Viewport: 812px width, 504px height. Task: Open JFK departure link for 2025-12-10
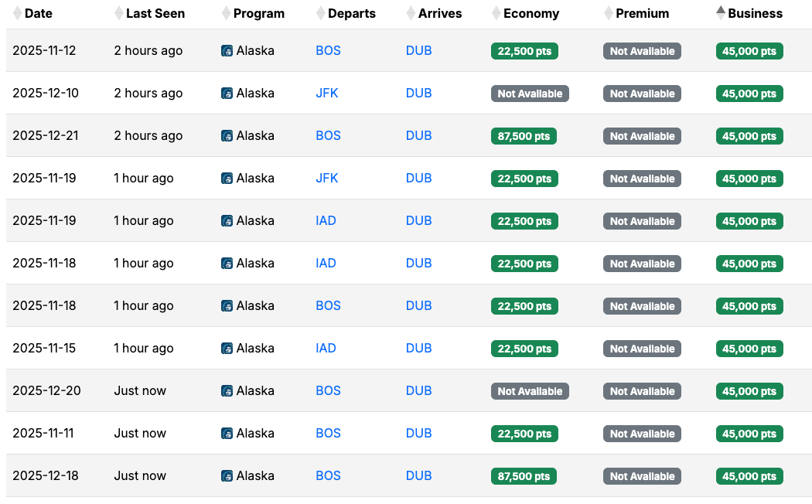coord(326,94)
